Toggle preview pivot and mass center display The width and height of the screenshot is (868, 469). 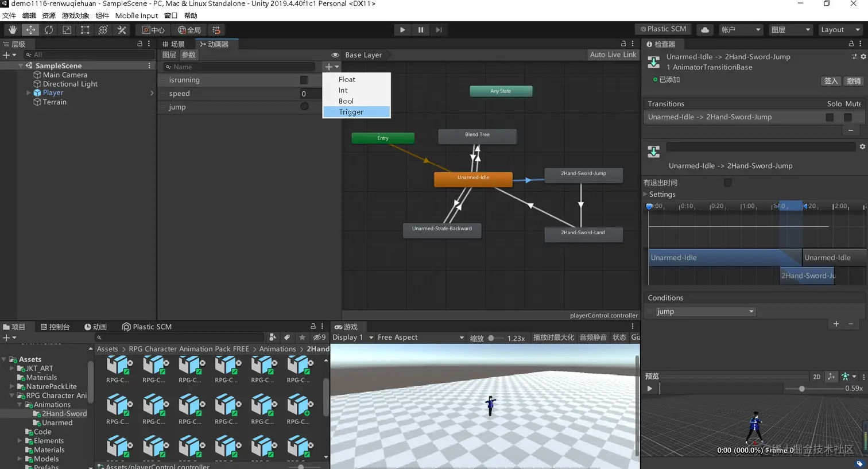click(x=831, y=377)
